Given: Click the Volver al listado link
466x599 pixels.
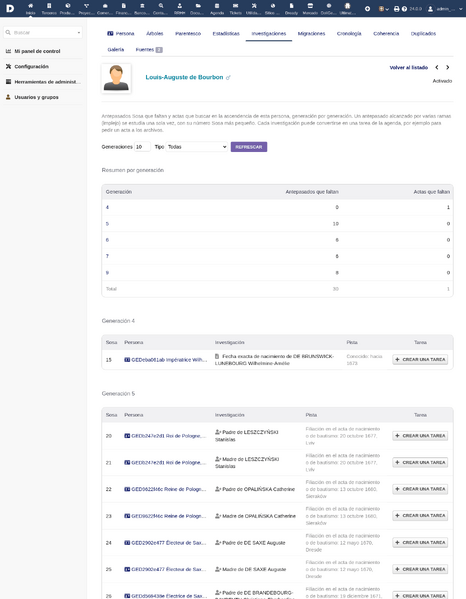Looking at the screenshot, I should click(x=409, y=68).
